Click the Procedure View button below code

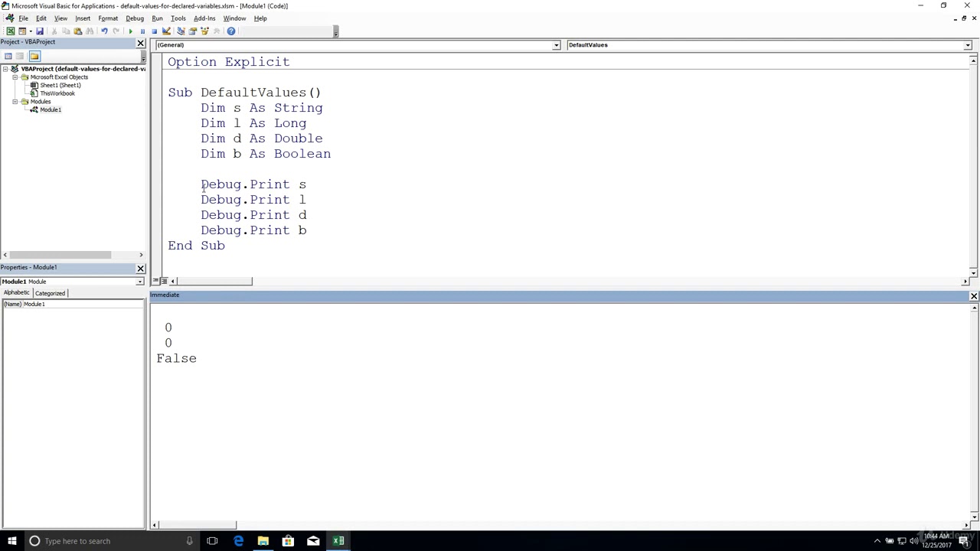155,282
